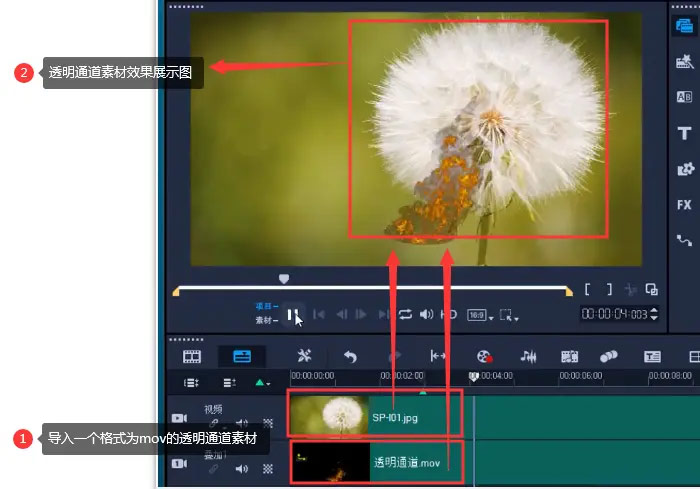Click the right orange trim marker
Image resolution: width=700 pixels, height=489 pixels.
click(x=569, y=292)
